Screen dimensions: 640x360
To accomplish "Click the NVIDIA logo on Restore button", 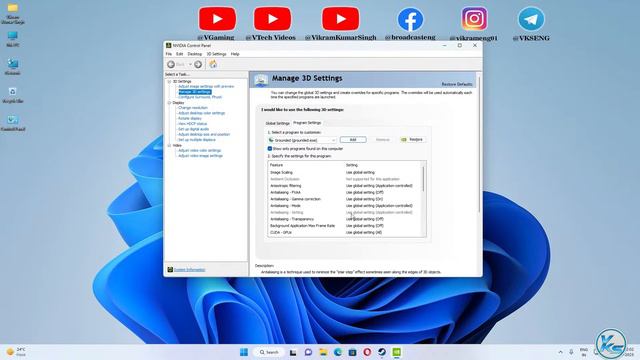I will point(404,140).
